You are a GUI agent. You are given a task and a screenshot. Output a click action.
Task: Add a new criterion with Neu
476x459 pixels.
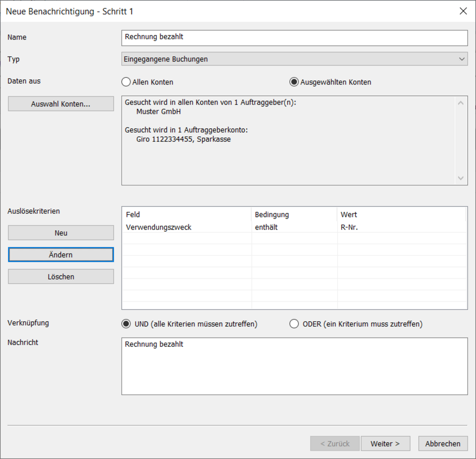[x=61, y=233]
